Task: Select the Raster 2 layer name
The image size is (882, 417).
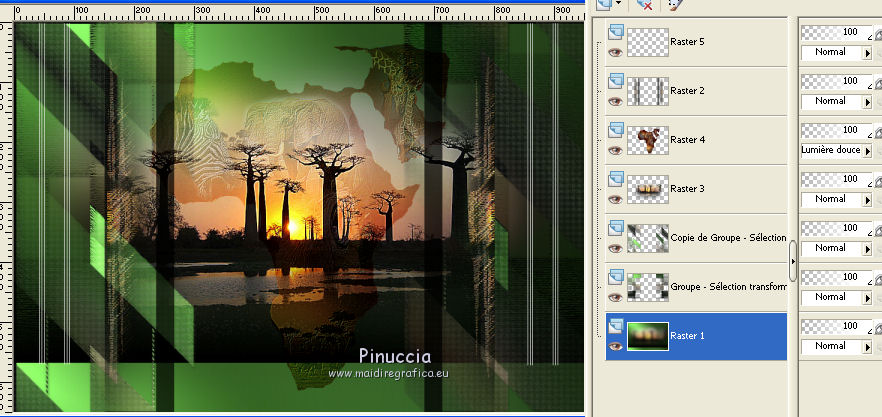Action: (687, 91)
